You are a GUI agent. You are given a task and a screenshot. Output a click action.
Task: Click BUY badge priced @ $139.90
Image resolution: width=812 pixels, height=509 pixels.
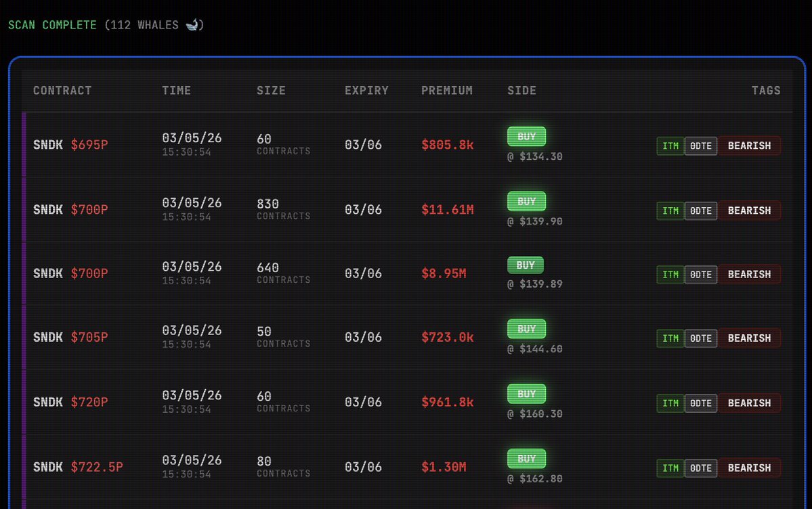click(526, 201)
